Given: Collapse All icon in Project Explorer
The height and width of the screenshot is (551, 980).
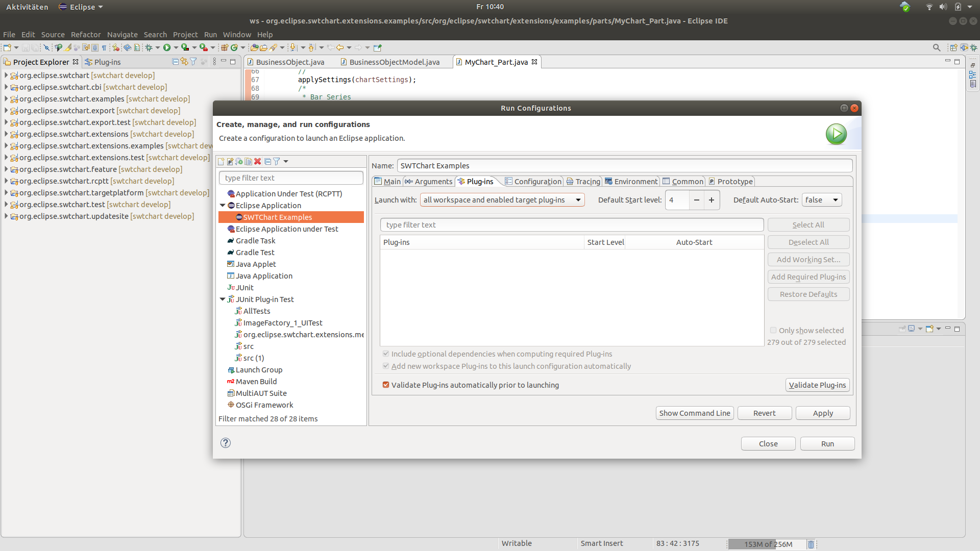Looking at the screenshot, I should tap(176, 62).
